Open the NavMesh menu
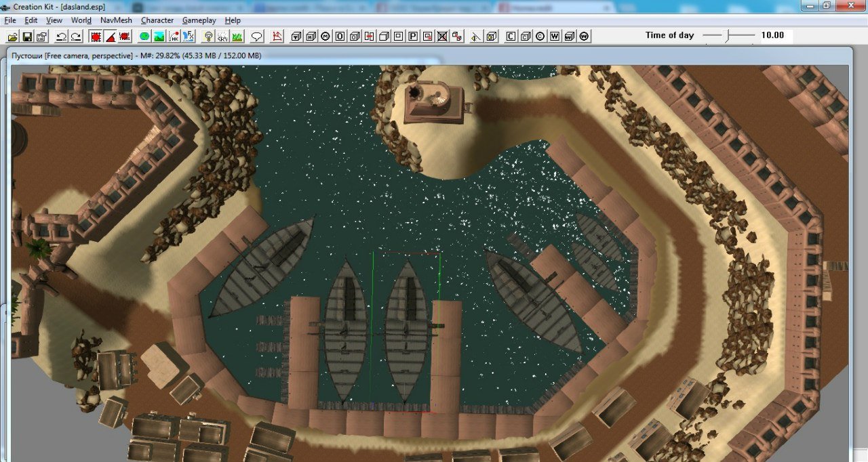This screenshot has height=462, width=868. (116, 20)
